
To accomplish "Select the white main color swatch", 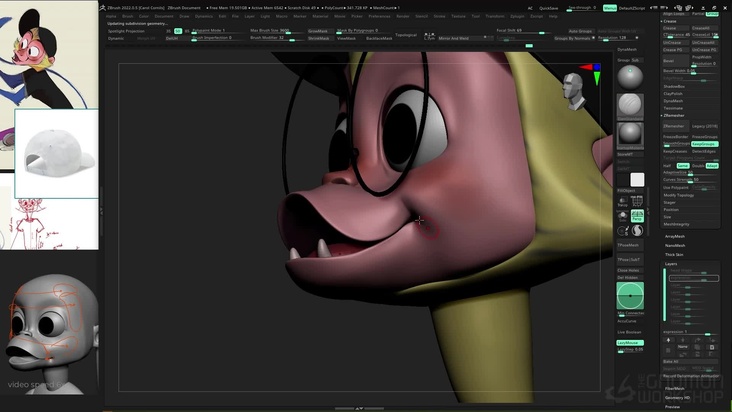I will (x=637, y=180).
